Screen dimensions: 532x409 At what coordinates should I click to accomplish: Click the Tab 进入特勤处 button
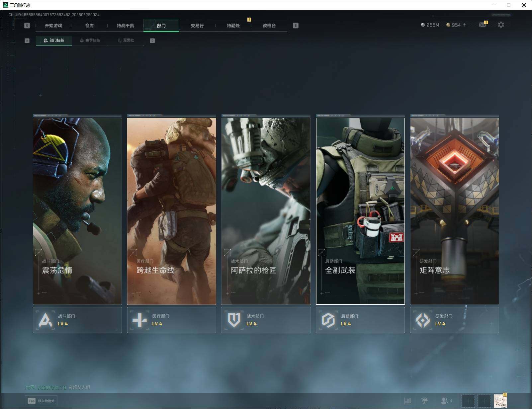pos(41,401)
